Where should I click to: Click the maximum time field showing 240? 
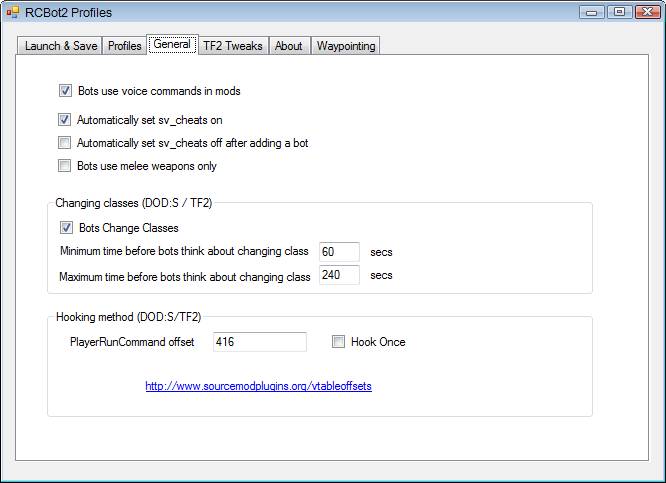click(339, 275)
